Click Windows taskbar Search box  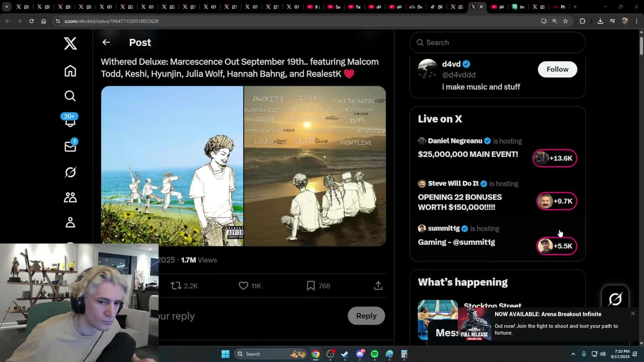tap(271, 354)
